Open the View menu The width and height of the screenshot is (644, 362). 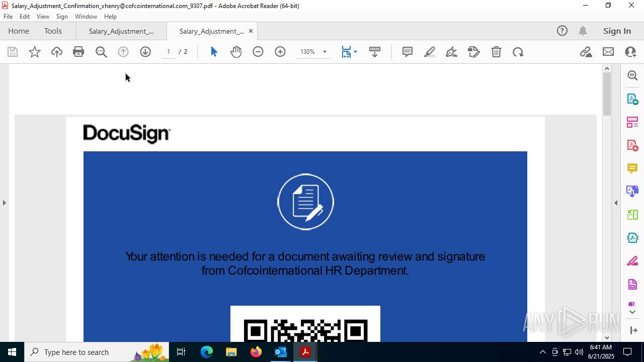(43, 17)
